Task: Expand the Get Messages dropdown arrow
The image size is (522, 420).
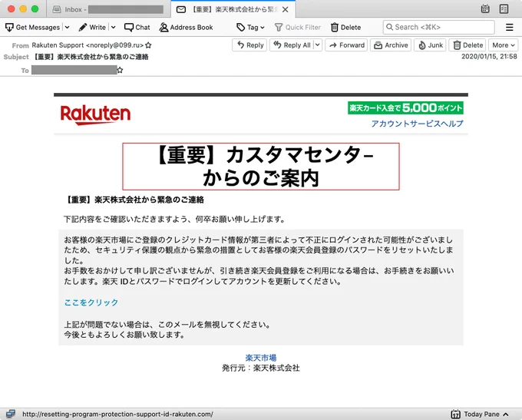Action: pyautogui.click(x=67, y=28)
